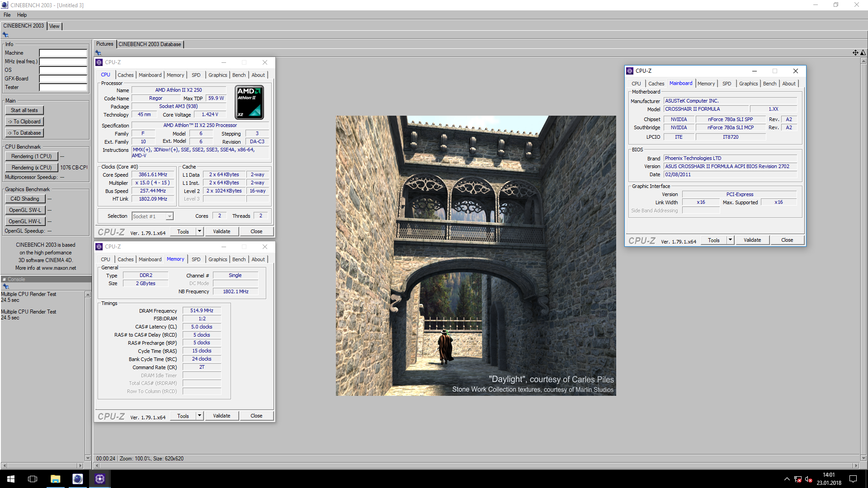Viewport: 868px width, 488px height.
Task: Click the CPU-Z icon in Mainboard window title bar
Action: click(x=630, y=71)
